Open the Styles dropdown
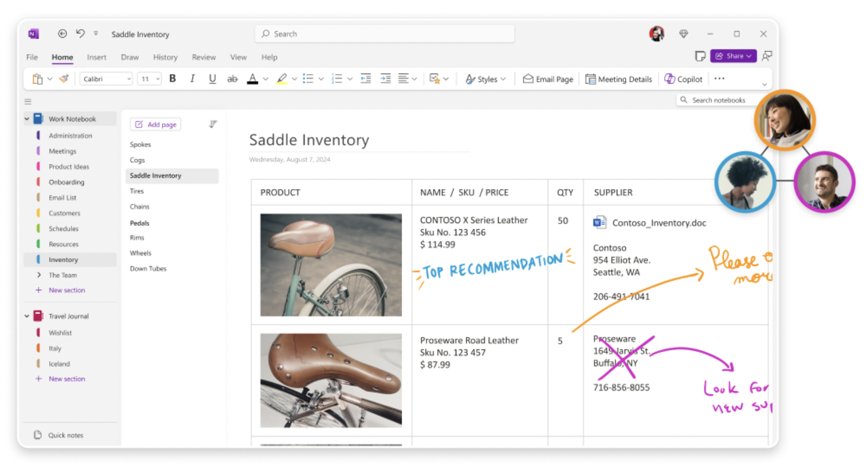Viewport: 868px width, 467px height. click(x=485, y=79)
